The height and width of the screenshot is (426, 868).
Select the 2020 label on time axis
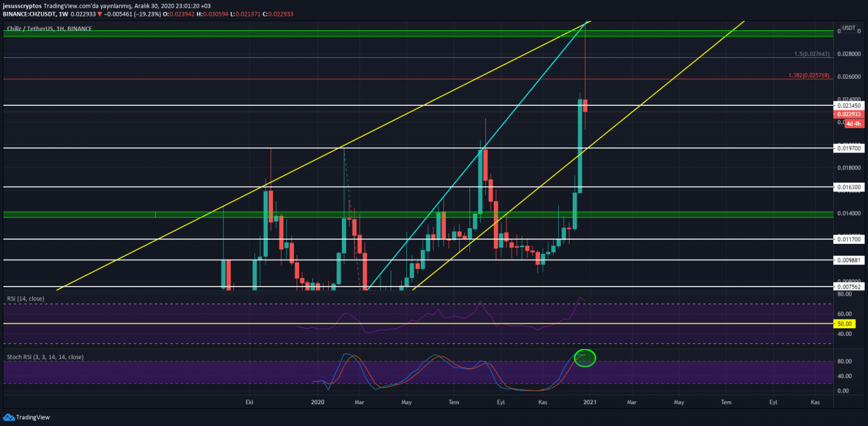[318, 402]
